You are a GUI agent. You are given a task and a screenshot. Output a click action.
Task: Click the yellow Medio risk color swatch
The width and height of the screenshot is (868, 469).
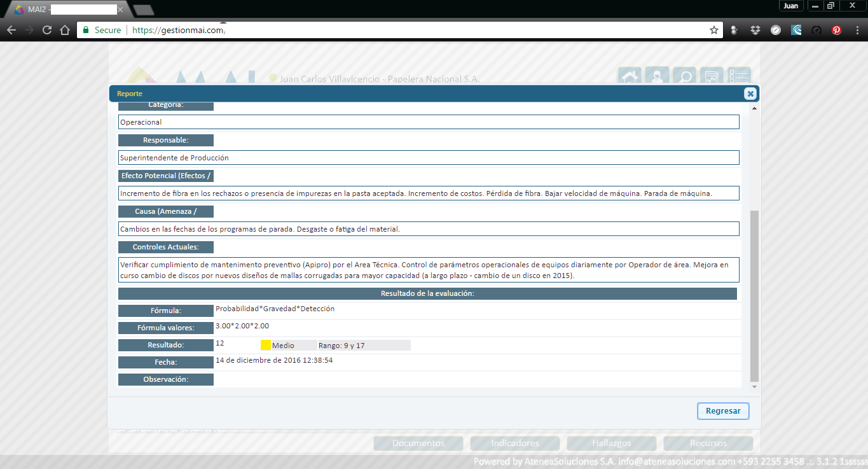[266, 345]
